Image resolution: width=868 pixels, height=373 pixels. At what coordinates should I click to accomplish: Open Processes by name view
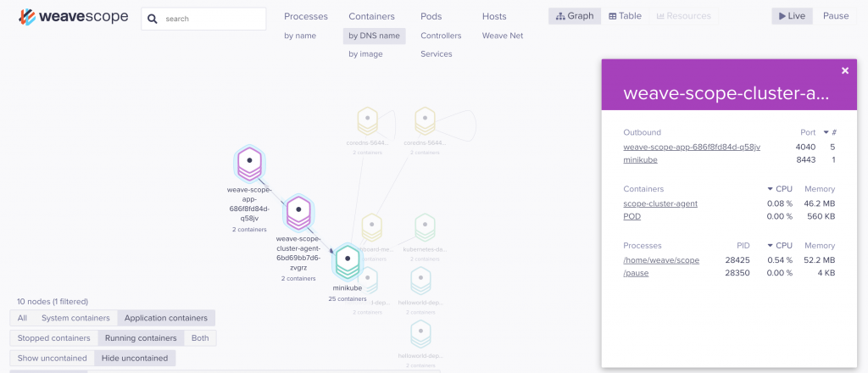coord(300,36)
